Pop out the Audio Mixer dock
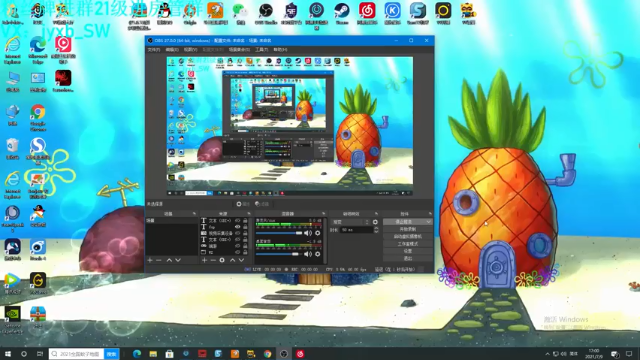Screen dimensions: 640x360 coord(323,213)
